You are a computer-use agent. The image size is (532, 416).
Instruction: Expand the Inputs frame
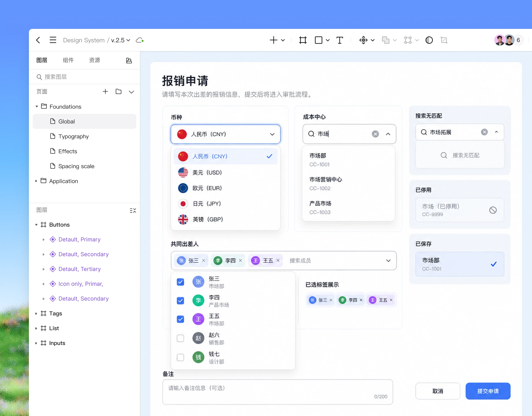tap(36, 343)
